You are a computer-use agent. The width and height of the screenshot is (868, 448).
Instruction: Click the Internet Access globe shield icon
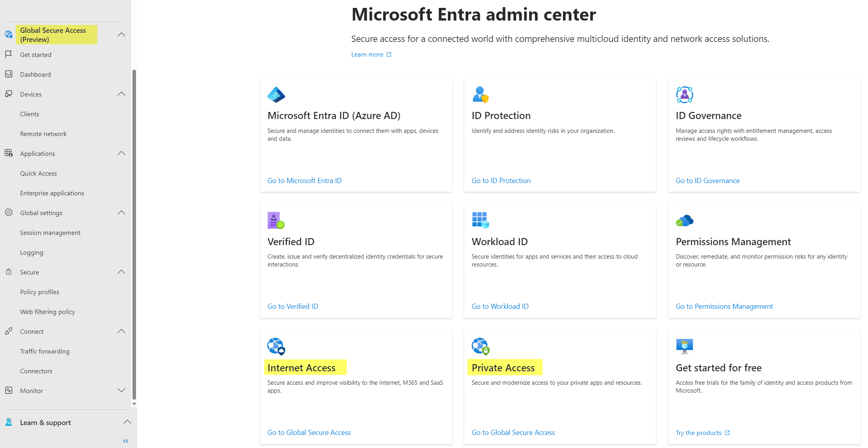(276, 346)
